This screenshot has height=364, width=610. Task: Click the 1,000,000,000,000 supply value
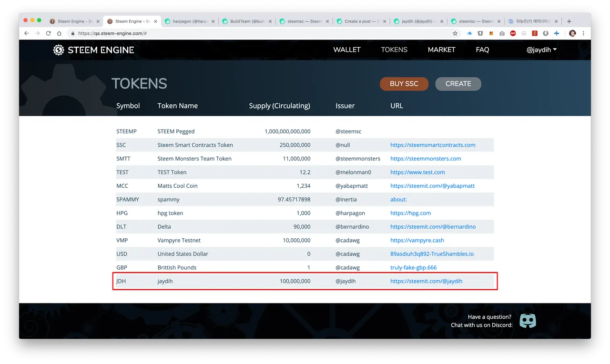[287, 131]
